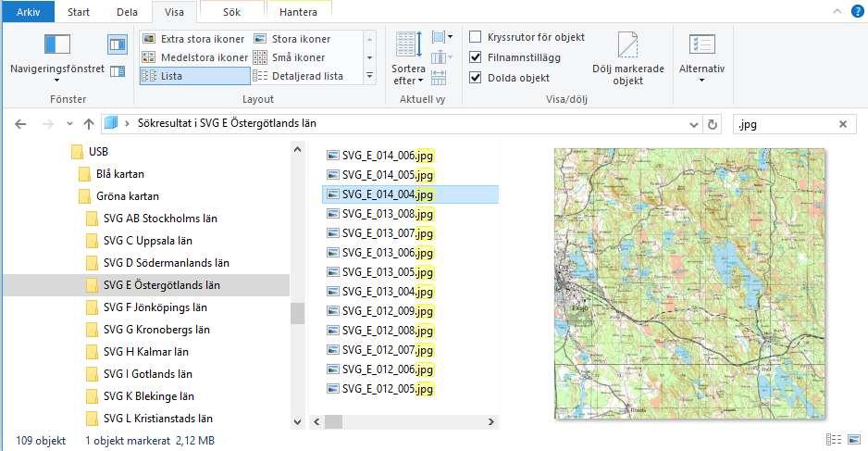Switch to the Start ribbon tab
Viewport: 868px width, 451px height.
point(79,12)
